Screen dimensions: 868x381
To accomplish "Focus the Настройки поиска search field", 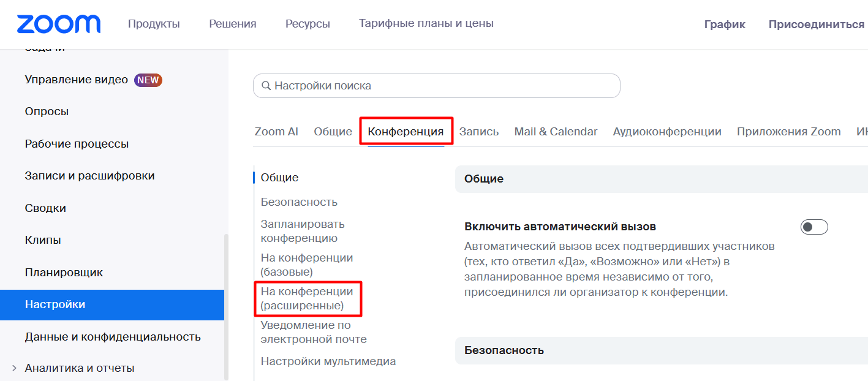I will click(437, 86).
